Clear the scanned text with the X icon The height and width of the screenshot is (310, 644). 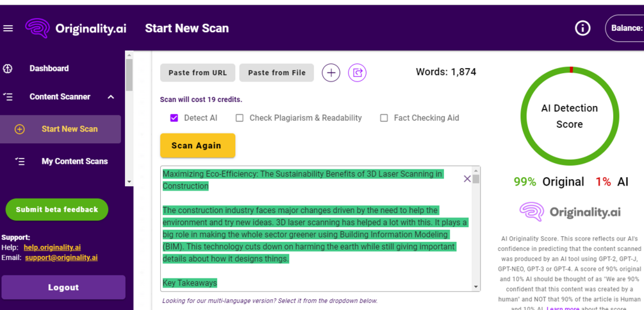[x=467, y=178]
